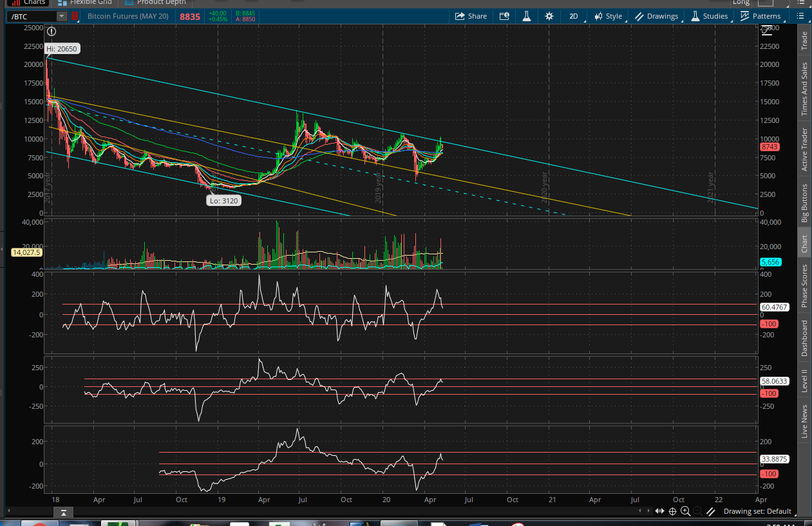The height and width of the screenshot is (526, 812).
Task: Open the Style dropdown
Action: (608, 16)
